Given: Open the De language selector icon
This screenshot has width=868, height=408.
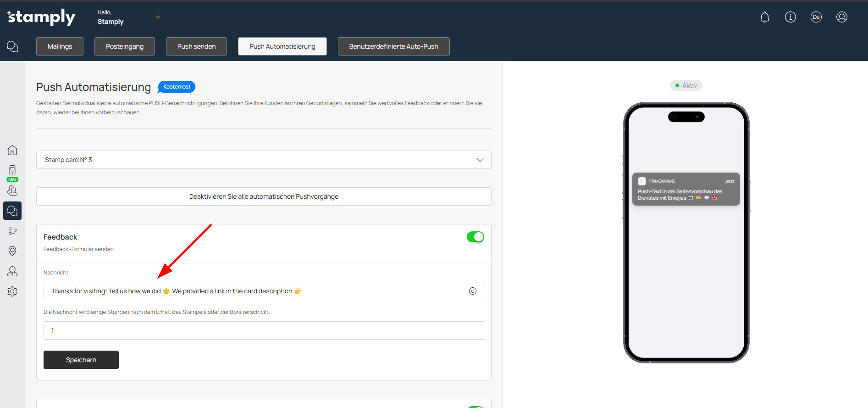Looking at the screenshot, I should [816, 17].
